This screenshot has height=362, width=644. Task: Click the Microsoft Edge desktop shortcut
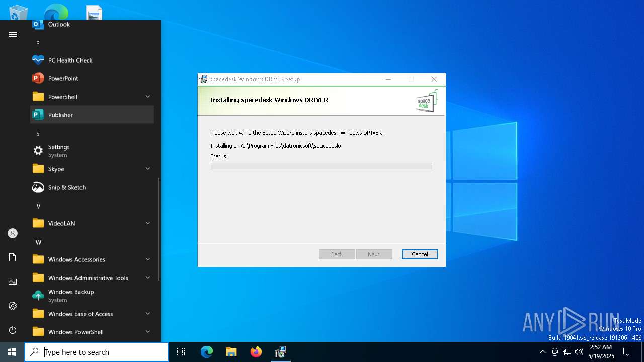[x=56, y=12]
